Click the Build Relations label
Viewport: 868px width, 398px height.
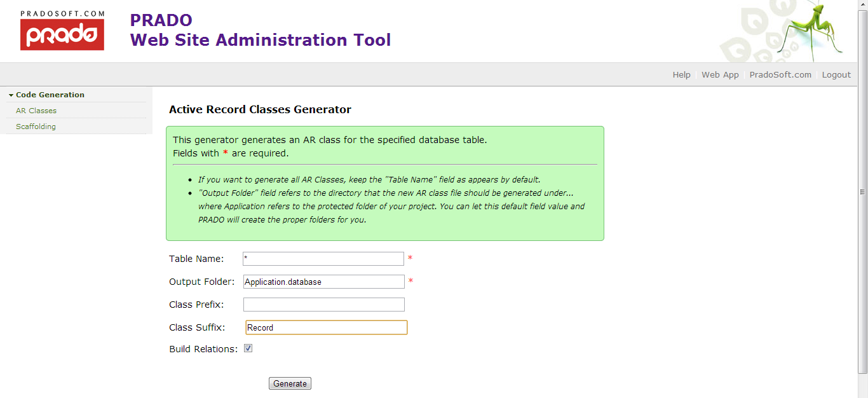pyautogui.click(x=203, y=349)
